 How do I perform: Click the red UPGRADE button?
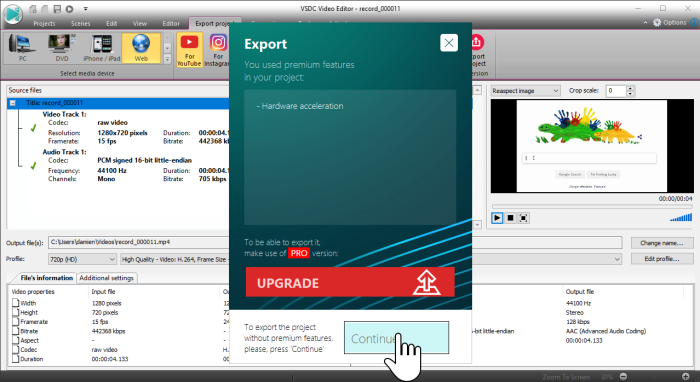pyautogui.click(x=350, y=282)
